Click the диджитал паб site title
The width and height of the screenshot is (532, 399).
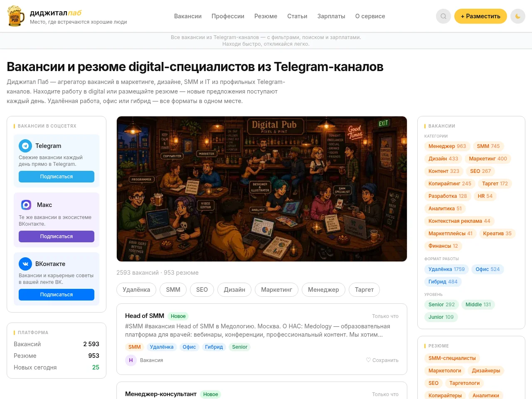click(56, 13)
